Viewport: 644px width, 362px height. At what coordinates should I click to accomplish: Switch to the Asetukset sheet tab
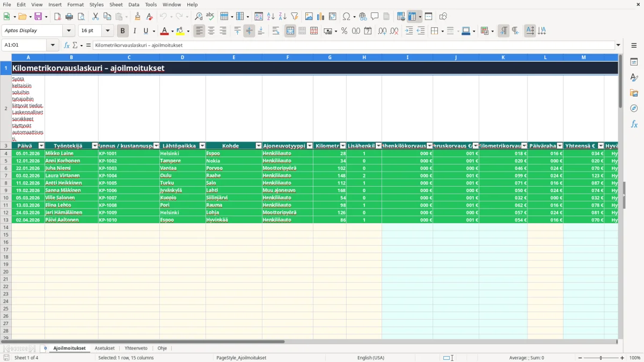click(105, 349)
